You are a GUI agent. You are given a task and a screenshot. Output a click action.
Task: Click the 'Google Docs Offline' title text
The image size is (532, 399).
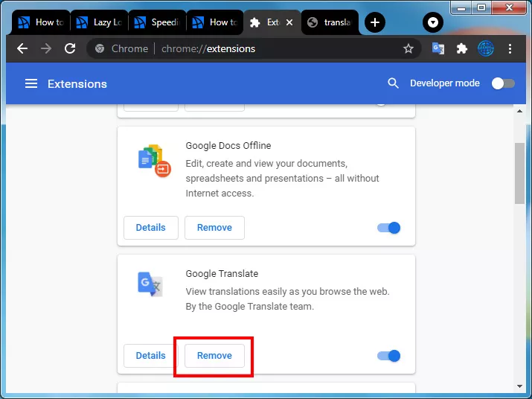tap(228, 146)
